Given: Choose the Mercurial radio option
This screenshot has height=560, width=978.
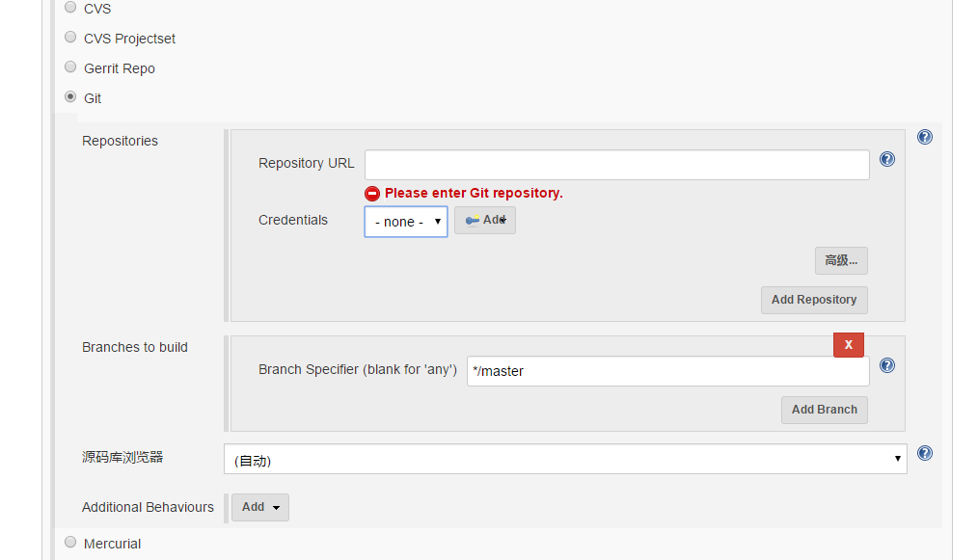Looking at the screenshot, I should click(70, 543).
